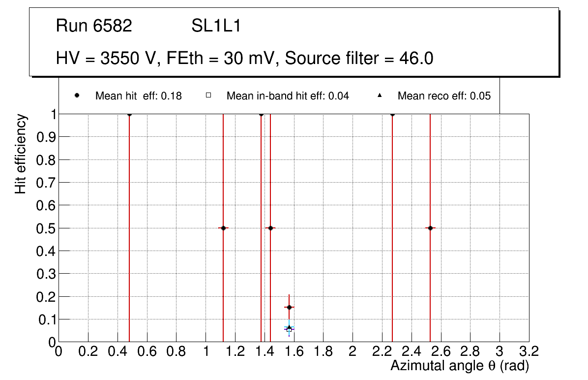The height and width of the screenshot is (380, 588).
Task: Select the 'Mean reco eff: 0.05' legend text
Action: [x=444, y=96]
